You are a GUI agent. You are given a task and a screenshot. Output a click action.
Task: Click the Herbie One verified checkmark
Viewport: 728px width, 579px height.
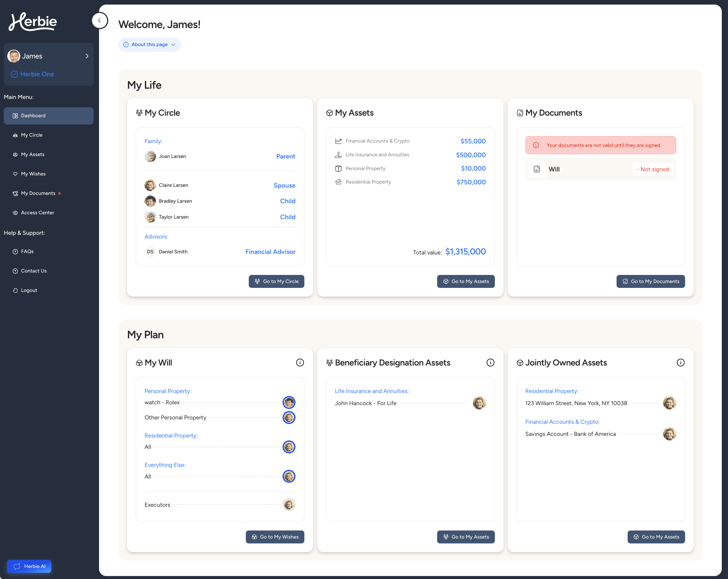tap(14, 74)
